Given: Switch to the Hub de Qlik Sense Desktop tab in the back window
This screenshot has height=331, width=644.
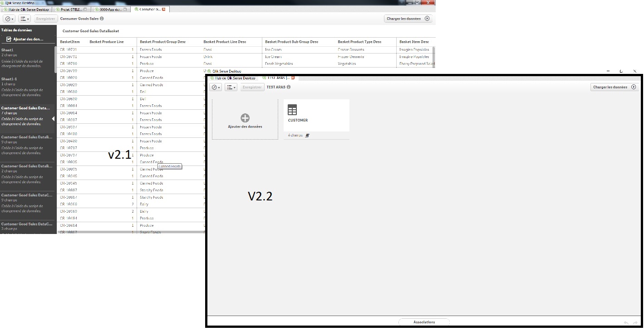Looking at the screenshot, I should (26, 9).
